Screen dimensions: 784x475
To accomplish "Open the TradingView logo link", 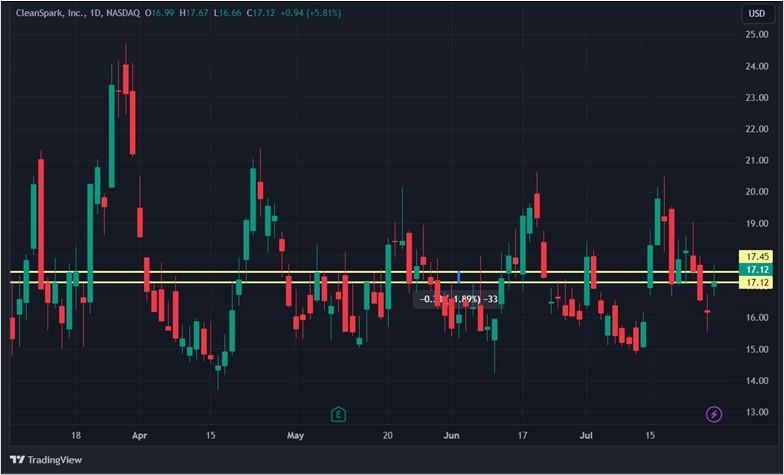I will 46,460.
